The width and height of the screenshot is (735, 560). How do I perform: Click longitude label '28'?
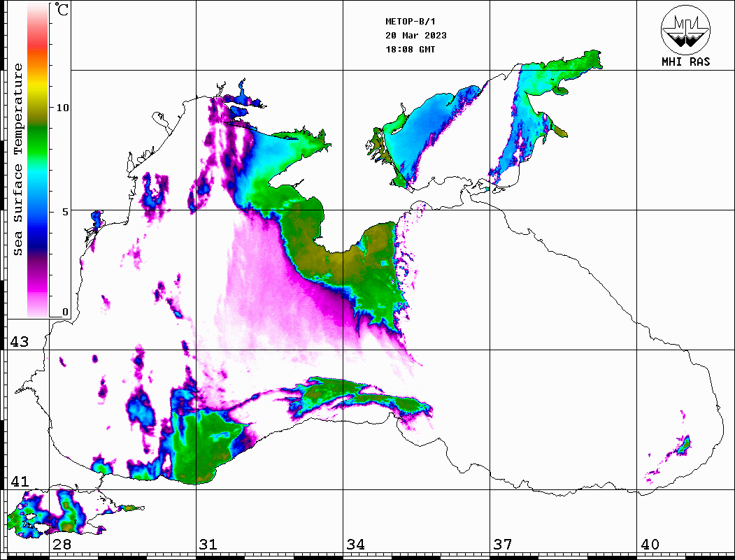(62, 545)
